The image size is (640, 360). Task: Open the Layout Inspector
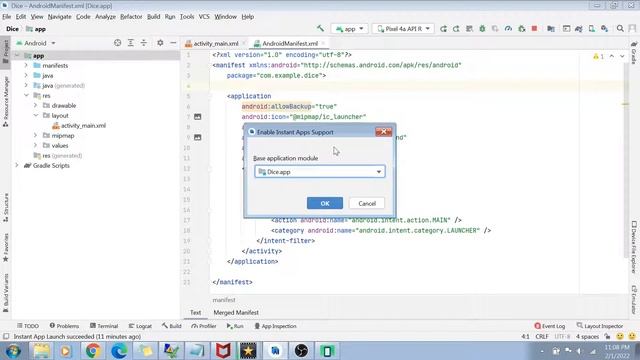point(600,326)
